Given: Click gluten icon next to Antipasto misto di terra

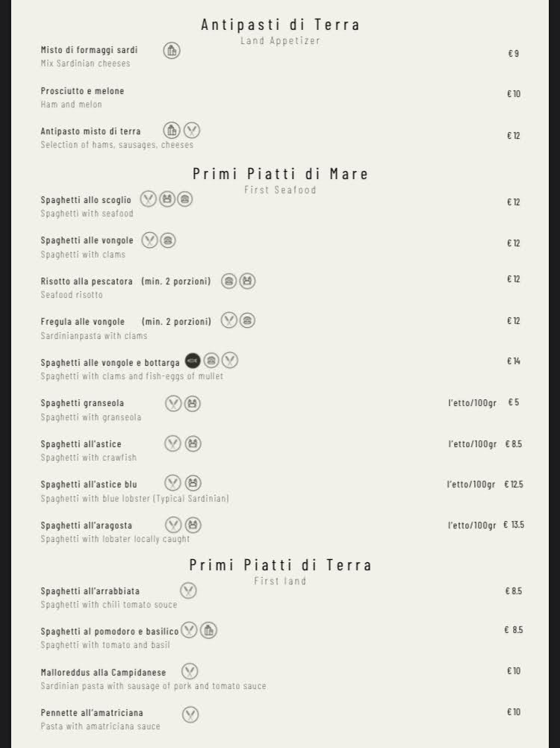Looking at the screenshot, I should click(x=192, y=131).
